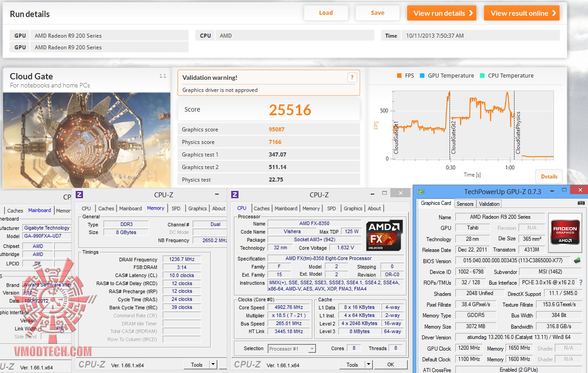Click OK in the CPU-Z FX-8350 window
The height and width of the screenshot is (373, 588).
391,365
